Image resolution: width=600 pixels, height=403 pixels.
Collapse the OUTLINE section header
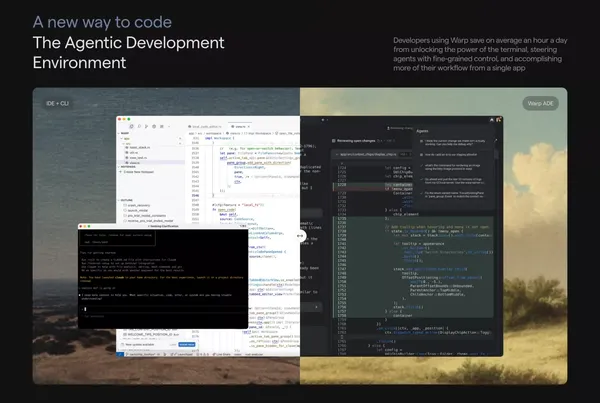[x=125, y=200]
